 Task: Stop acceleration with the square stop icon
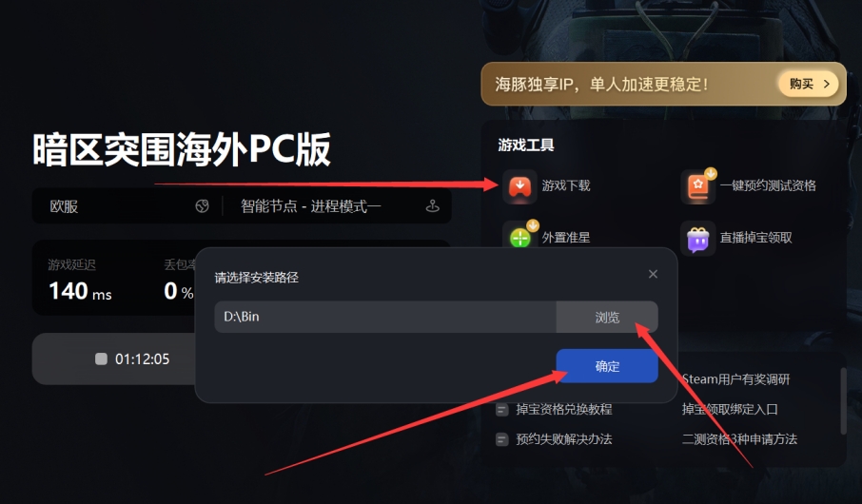101,359
